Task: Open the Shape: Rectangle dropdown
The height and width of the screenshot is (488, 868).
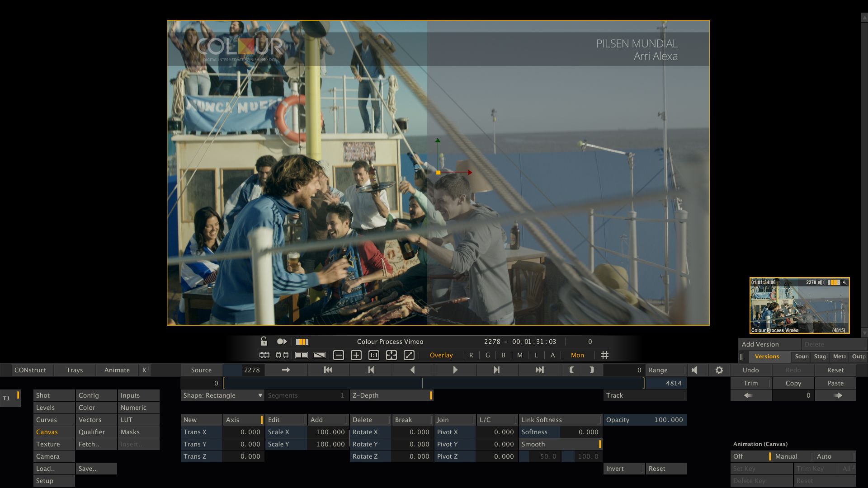Action: 222,395
